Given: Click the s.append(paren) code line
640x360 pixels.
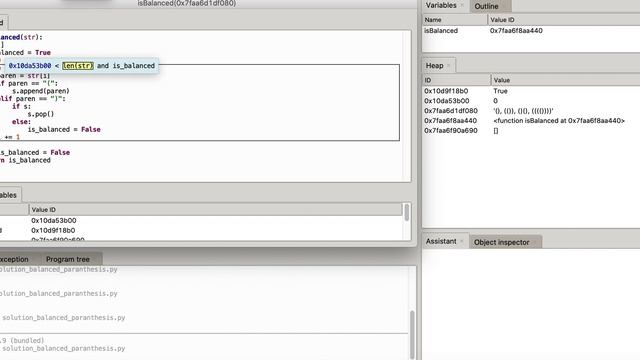Looking at the screenshot, I should click(40, 91).
